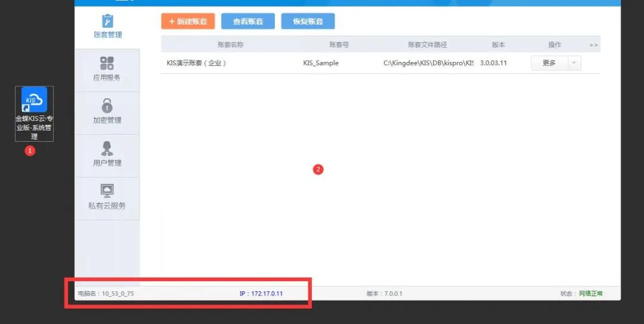This screenshot has height=324, width=644.
Task: Open 私有云服务 monitor icon in sidebar
Action: 107,191
